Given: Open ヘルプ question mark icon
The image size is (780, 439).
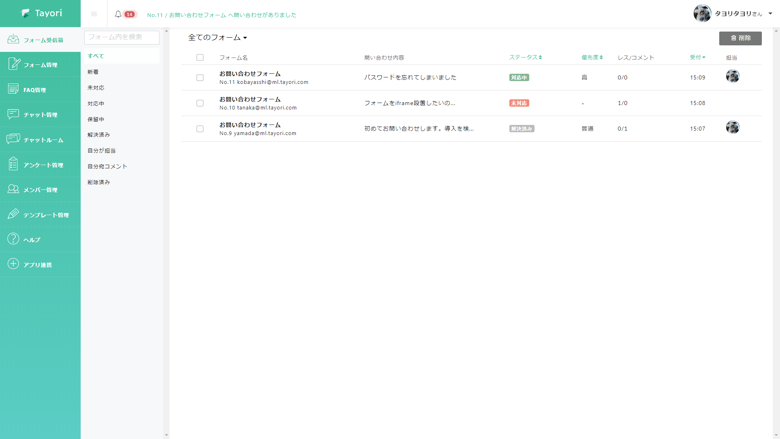Looking at the screenshot, I should (x=13, y=239).
